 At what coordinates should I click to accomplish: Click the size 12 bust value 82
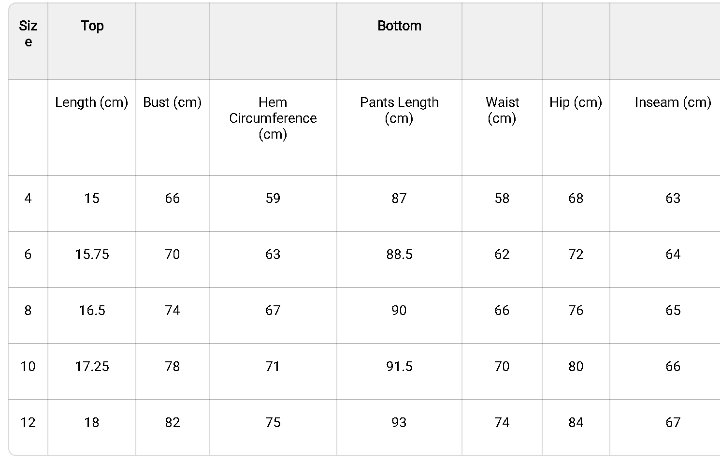172,422
